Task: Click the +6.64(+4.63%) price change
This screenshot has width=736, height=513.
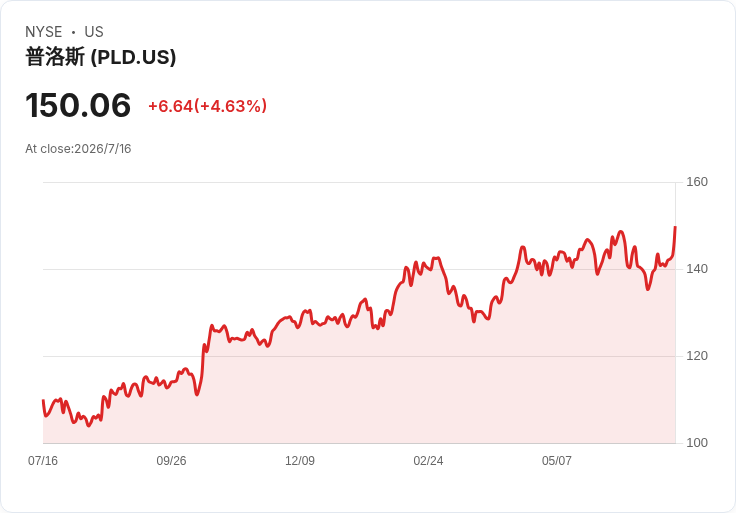Action: pyautogui.click(x=207, y=106)
